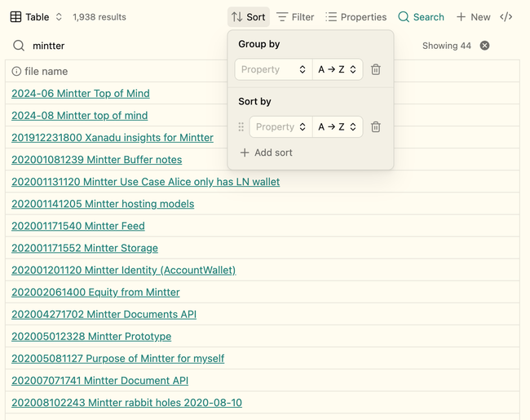530x420 pixels.
Task: Open 202001081239 Mintter Buffer notes
Action: pyautogui.click(x=97, y=160)
